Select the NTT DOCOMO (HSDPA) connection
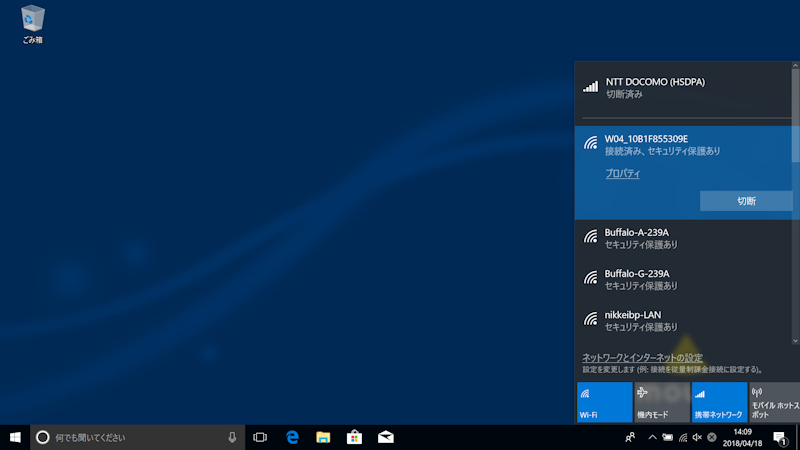Viewport: 800px width, 450px height. tap(682, 87)
